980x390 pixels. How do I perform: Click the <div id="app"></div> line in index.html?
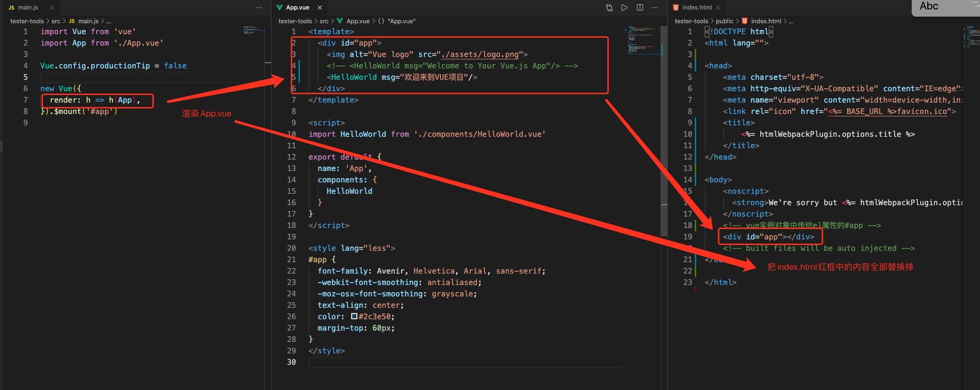click(768, 237)
